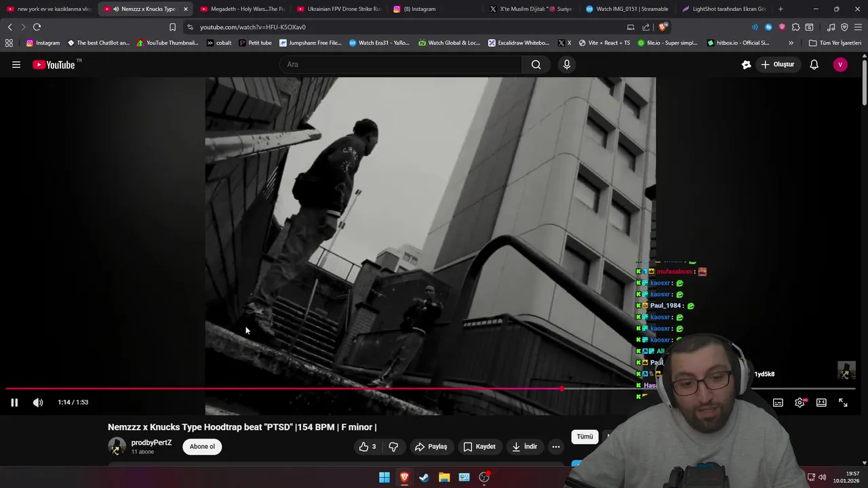Click the sparkle icon next to Oluştur
This screenshot has width=868, height=488.
click(746, 64)
